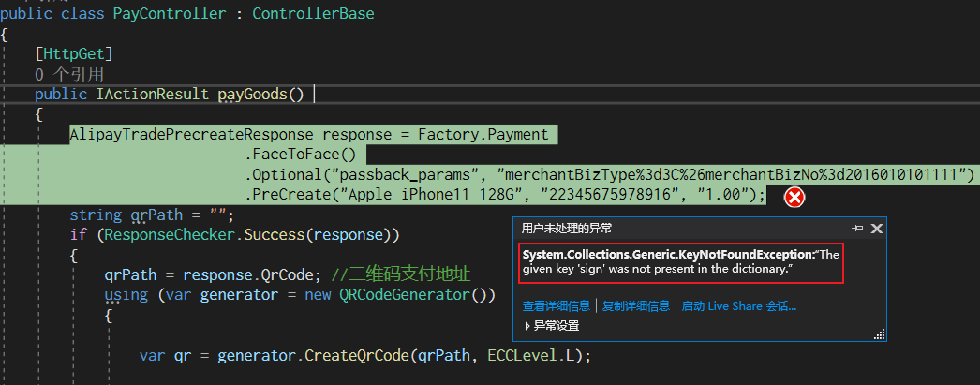980x385 pixels.
Task: Select the PayController class name
Action: (170, 14)
